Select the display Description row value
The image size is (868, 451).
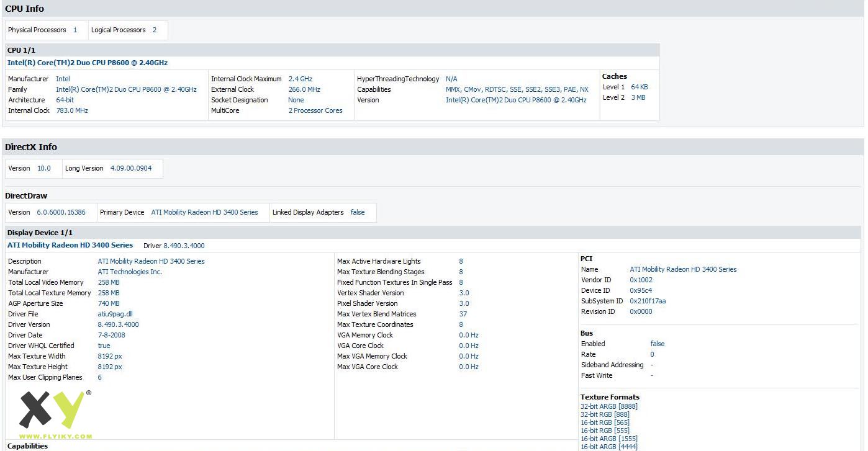tap(151, 261)
